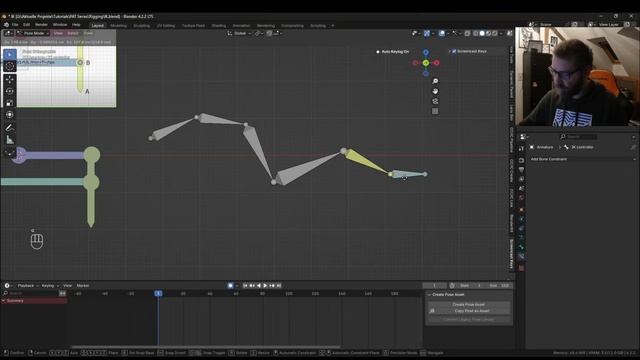Open the viewport View menu
640x360 pixels.
(58, 33)
